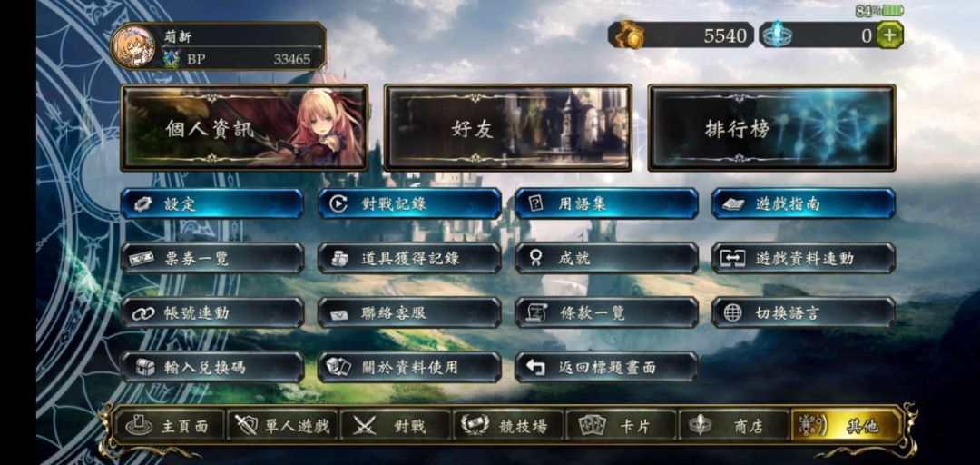This screenshot has width=980, height=465.
Task: Select 返回標題畫面 return to title
Action: 606,368
